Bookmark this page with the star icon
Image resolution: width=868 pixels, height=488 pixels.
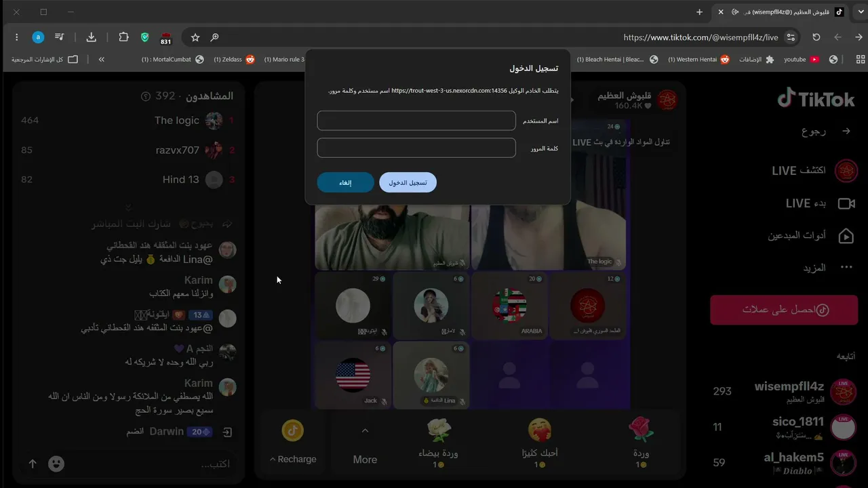[x=195, y=37]
